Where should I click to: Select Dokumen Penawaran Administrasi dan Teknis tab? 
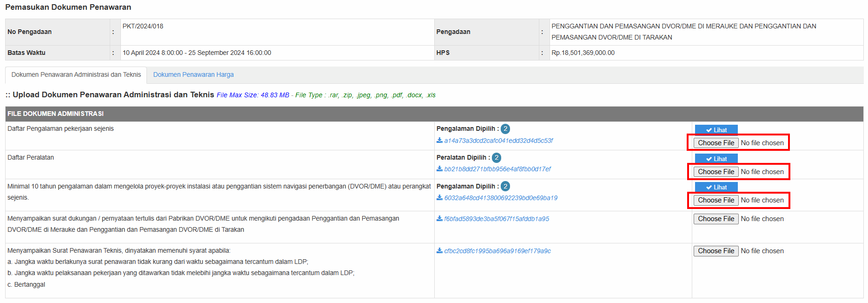(x=76, y=75)
